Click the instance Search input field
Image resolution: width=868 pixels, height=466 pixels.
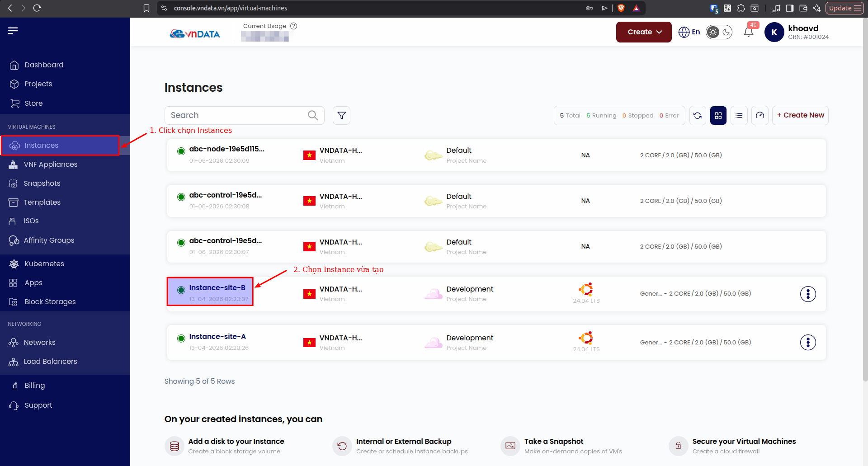pyautogui.click(x=245, y=115)
